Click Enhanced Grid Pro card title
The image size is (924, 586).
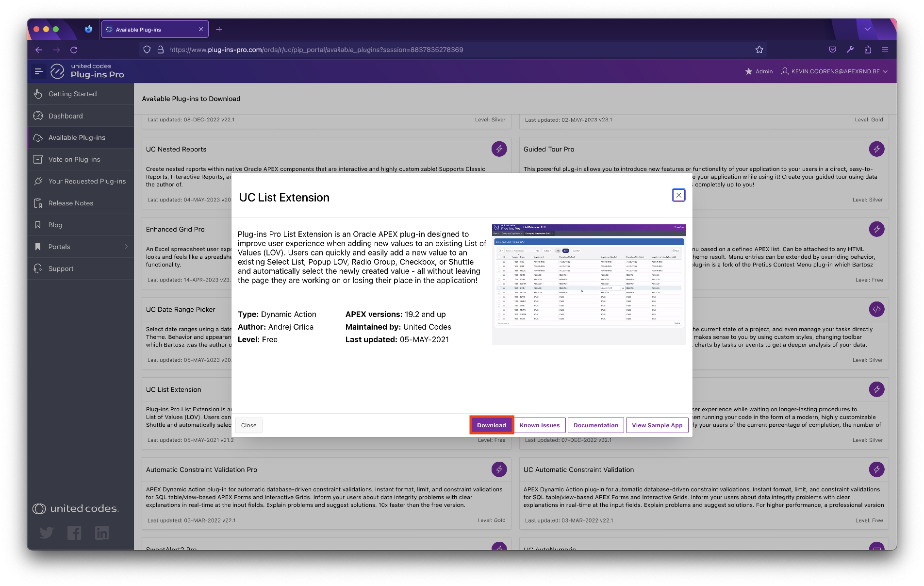click(175, 229)
